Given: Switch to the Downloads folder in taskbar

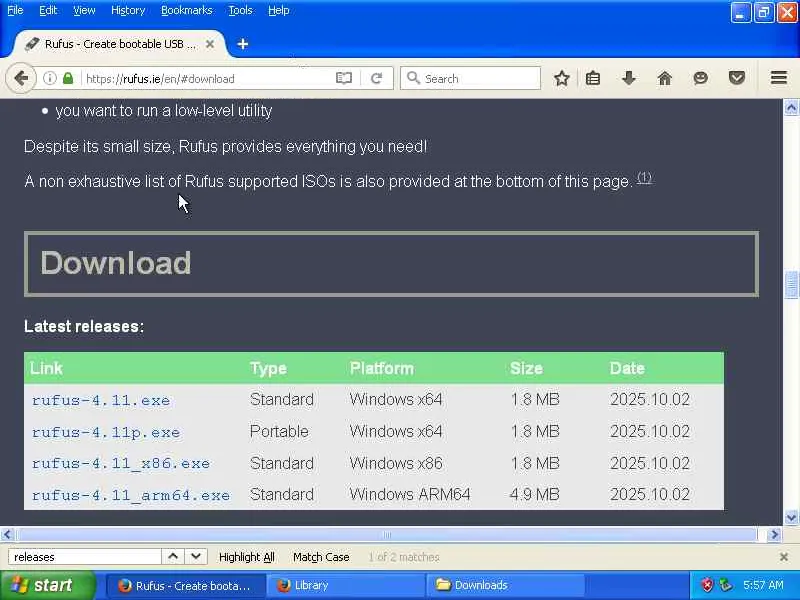Looking at the screenshot, I should (x=505, y=585).
